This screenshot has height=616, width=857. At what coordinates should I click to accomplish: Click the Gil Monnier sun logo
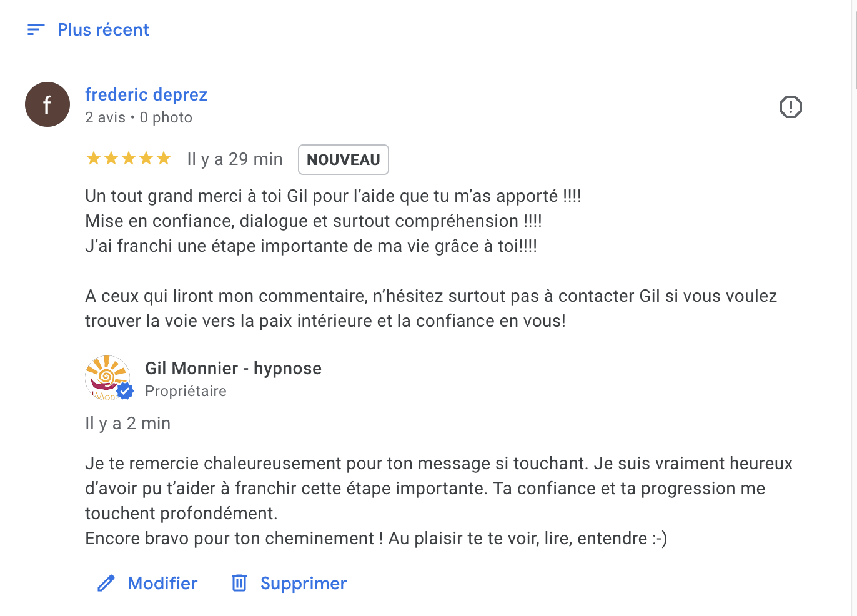(105, 374)
